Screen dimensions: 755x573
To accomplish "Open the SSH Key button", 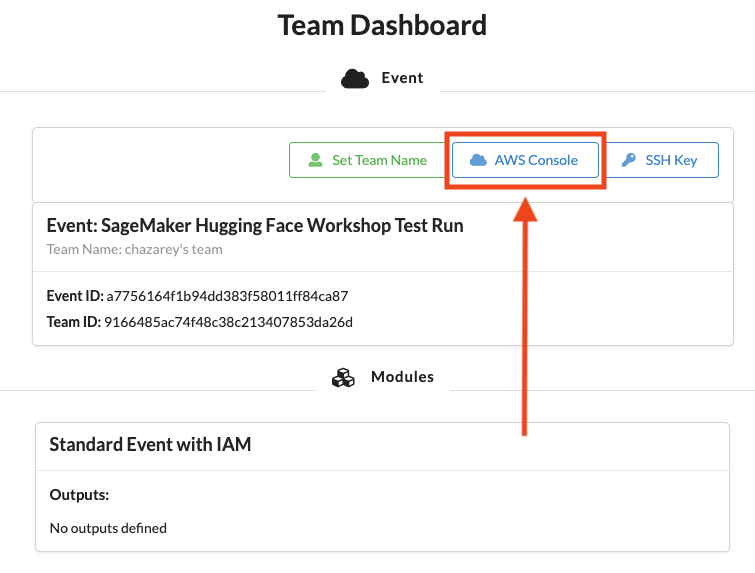I will [x=662, y=160].
